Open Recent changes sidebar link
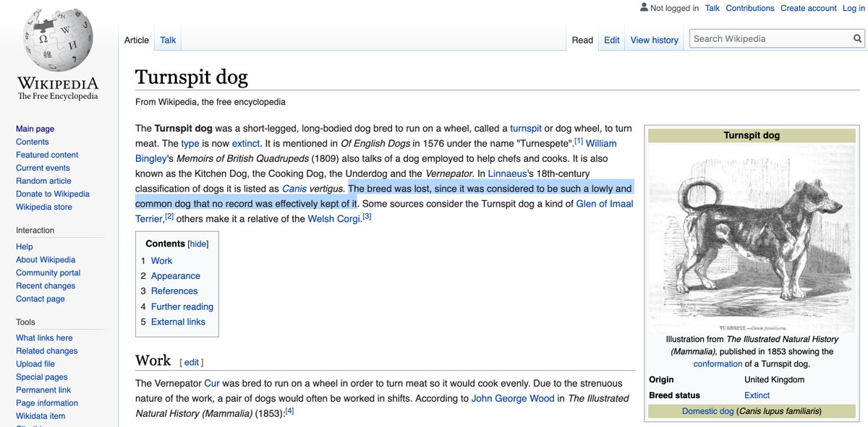The image size is (868, 427). pos(46,285)
